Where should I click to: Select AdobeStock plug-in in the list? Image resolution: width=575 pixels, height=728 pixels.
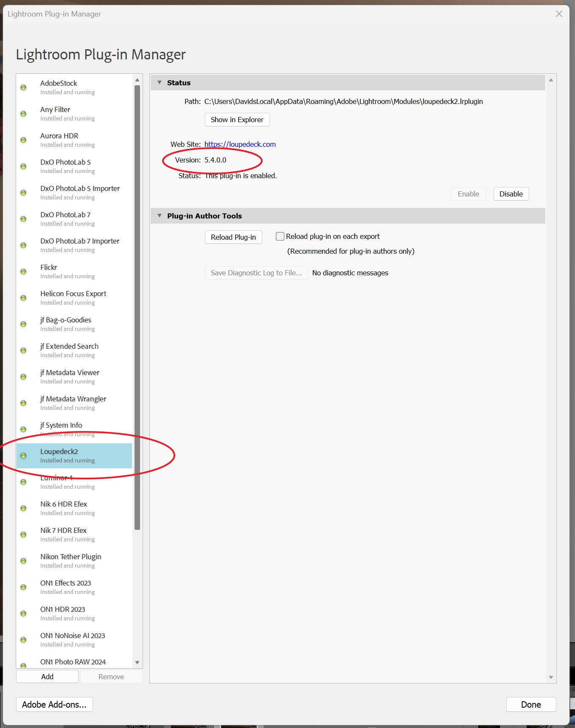[74, 87]
